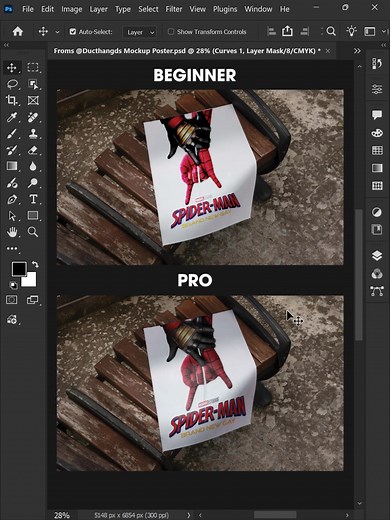
Task: Open the Properties sliders panel icon
Action: (377, 89)
